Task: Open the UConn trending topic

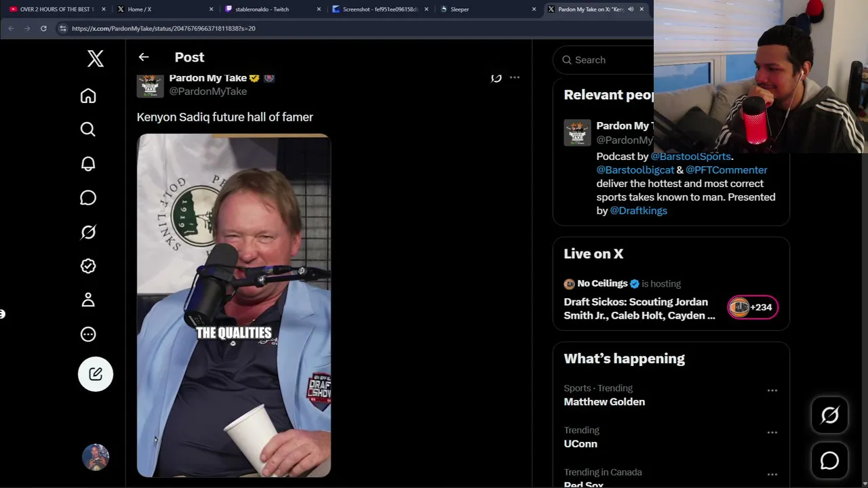Action: pos(580,444)
